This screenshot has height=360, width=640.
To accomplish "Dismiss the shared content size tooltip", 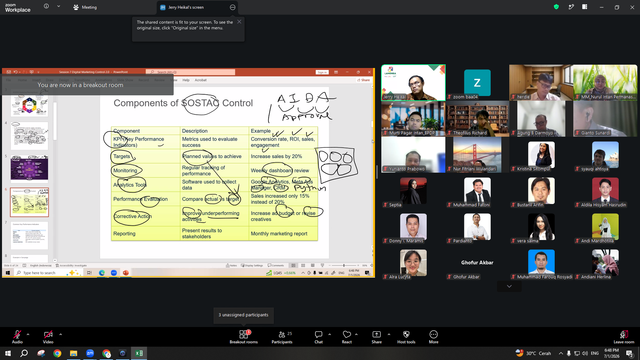I will click(239, 22).
